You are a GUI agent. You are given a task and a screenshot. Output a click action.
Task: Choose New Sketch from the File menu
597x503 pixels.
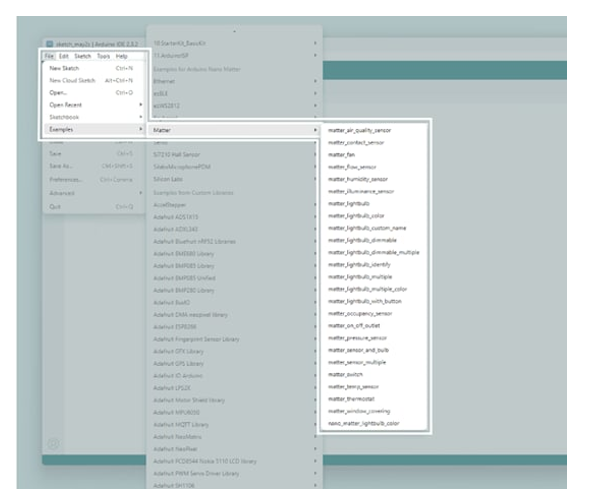click(x=94, y=69)
